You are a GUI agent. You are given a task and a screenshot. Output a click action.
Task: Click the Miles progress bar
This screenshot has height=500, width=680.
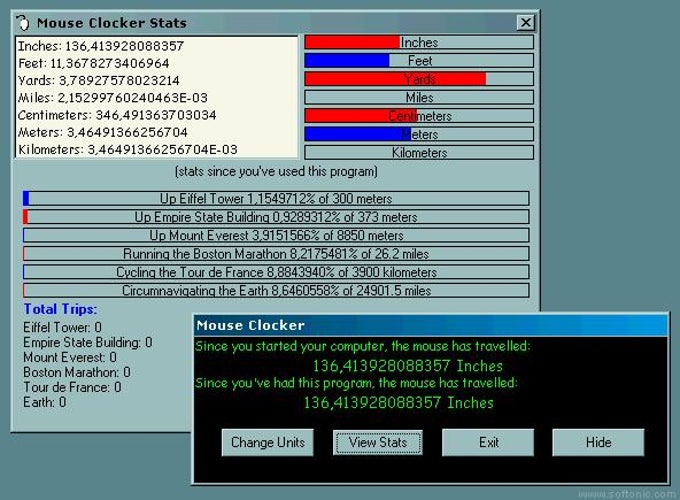coord(419,97)
